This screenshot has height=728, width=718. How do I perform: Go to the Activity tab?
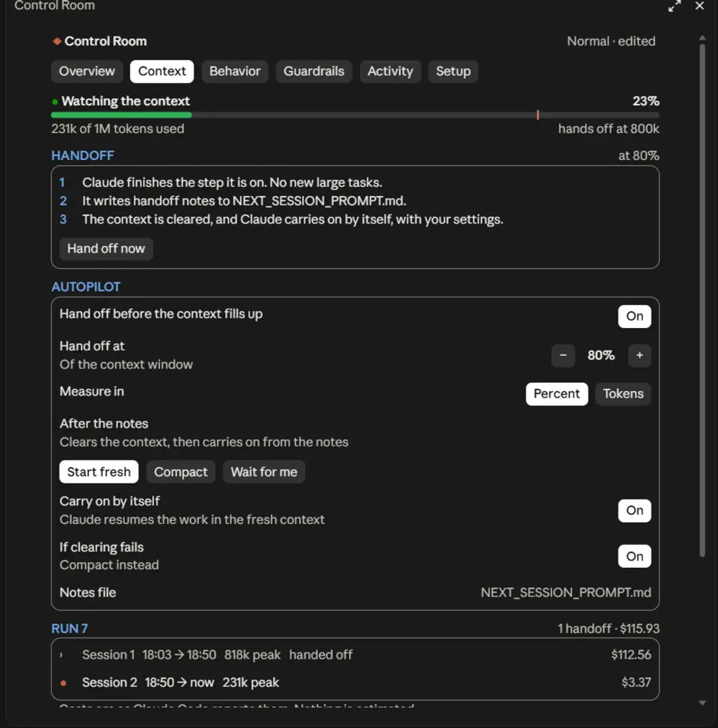pos(390,71)
